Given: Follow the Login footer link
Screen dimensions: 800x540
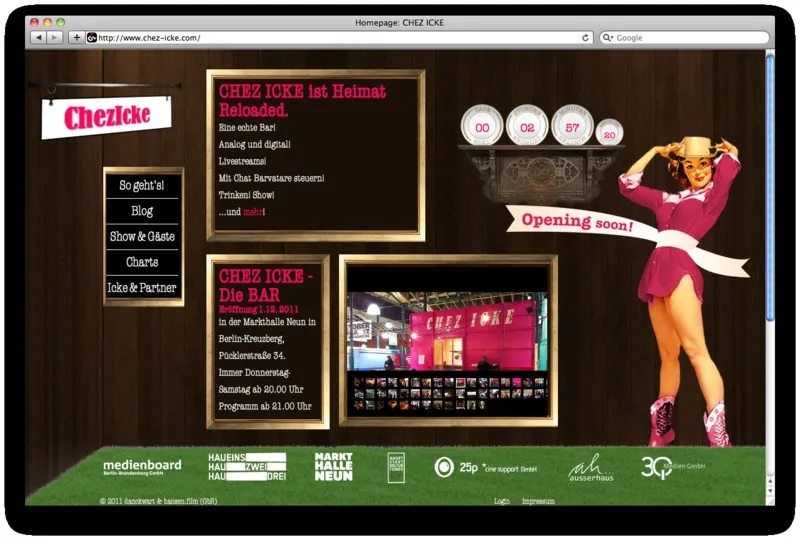Looking at the screenshot, I should [x=502, y=501].
